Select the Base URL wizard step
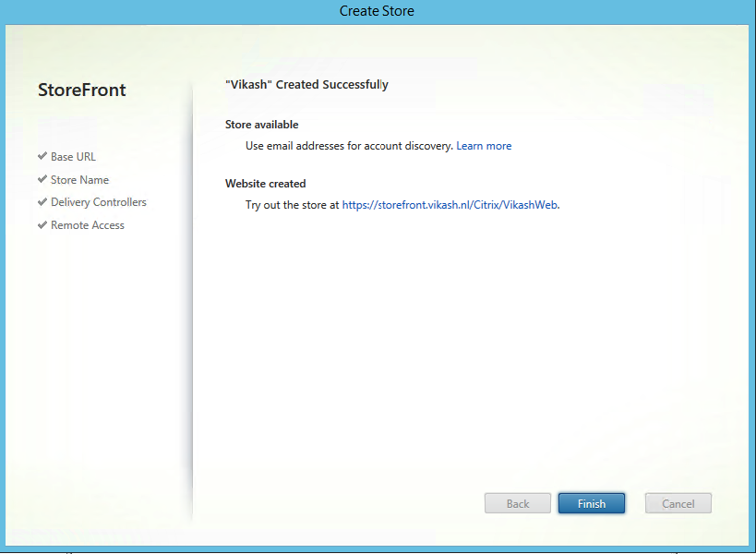Screen dimensions: 756x554 (x=73, y=157)
